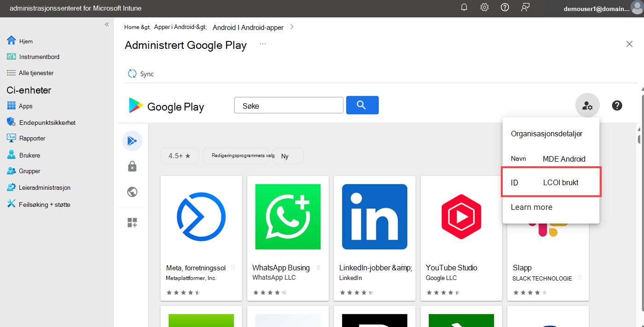Open the admin settings person-gear icon
The image size is (644, 327).
pos(587,105)
